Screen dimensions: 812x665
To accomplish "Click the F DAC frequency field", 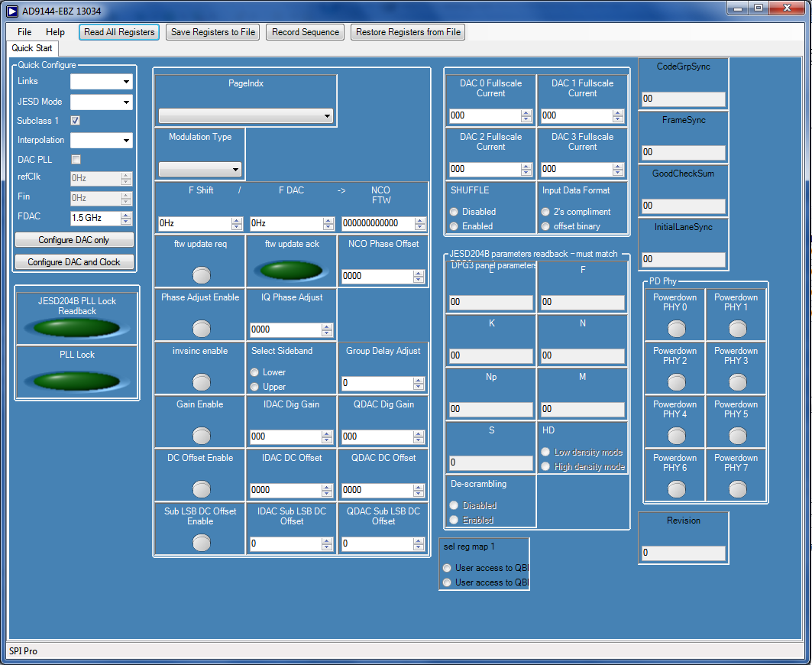I will (286, 223).
